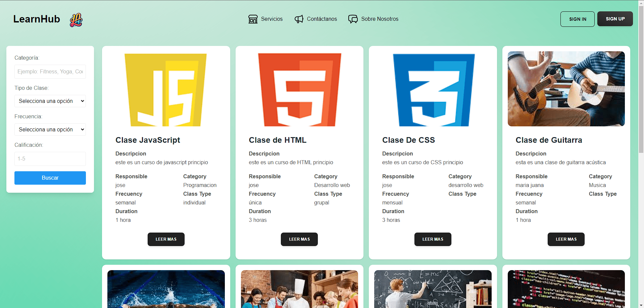This screenshot has width=644, height=308.
Task: Click the SIGN UP button
Action: point(615,19)
